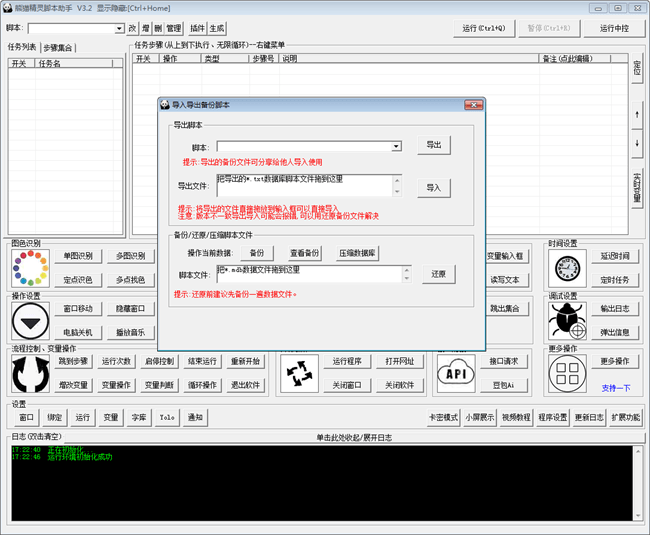This screenshot has height=535, width=650.
Task: Click the 压缩数据库 compress database button
Action: (x=357, y=253)
